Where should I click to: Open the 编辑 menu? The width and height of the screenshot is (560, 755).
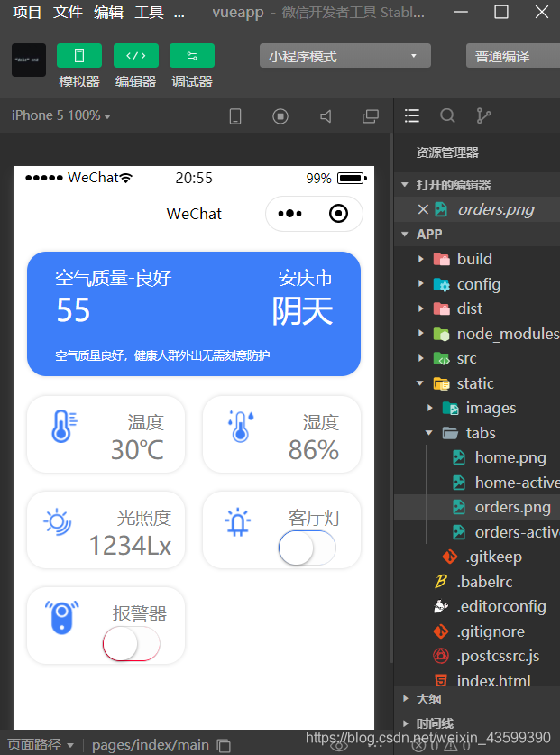[x=109, y=12]
